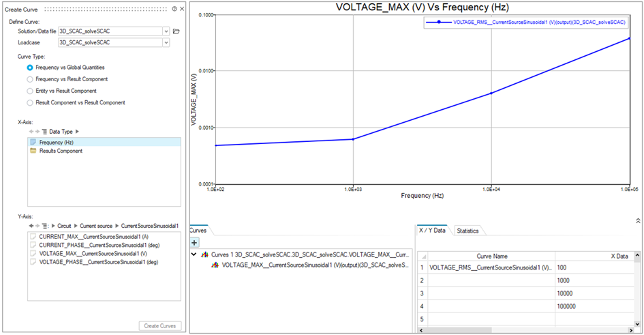Viewport: 644px width, 335px height.
Task: Click Current source in Y-Axis breadcrumb
Action: coord(95,225)
